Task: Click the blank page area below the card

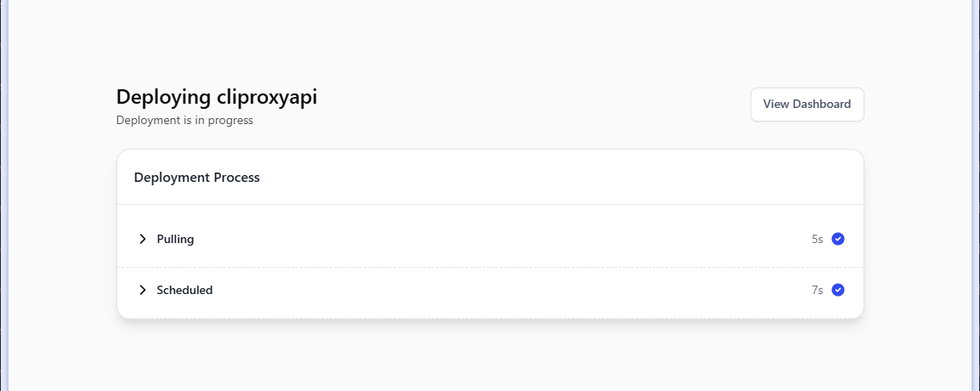Action: pyautogui.click(x=490, y=357)
